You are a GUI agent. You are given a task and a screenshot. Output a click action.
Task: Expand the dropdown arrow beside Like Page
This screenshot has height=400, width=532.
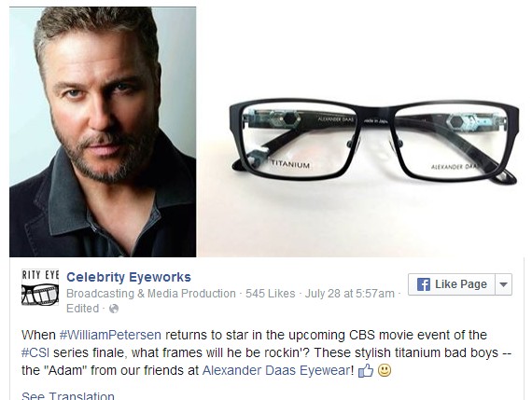[x=503, y=284]
